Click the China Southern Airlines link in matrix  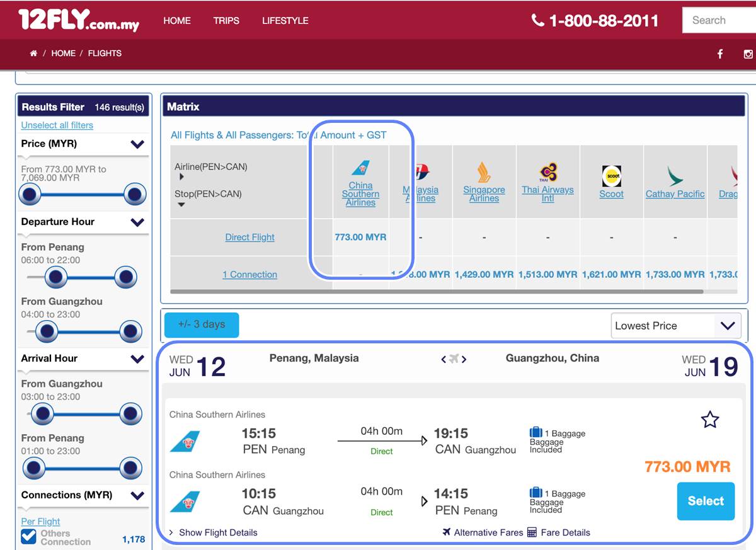click(x=360, y=194)
